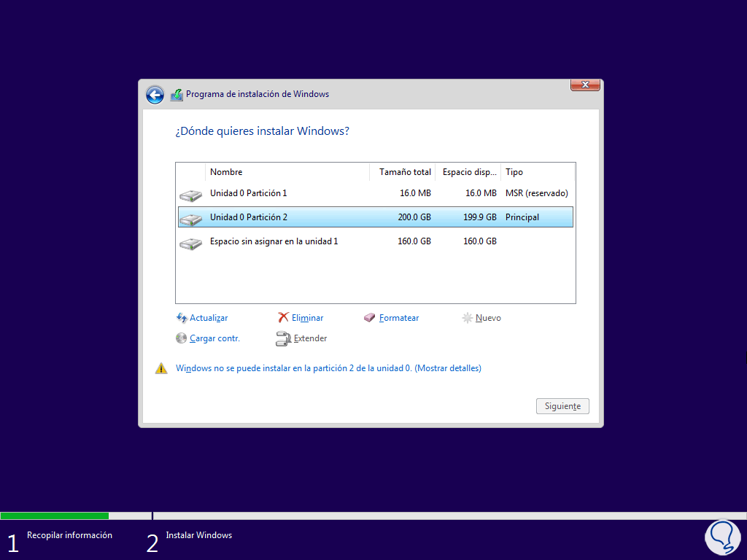Click the yellow warning triangle icon
This screenshot has height=560, width=747.
tap(161, 368)
